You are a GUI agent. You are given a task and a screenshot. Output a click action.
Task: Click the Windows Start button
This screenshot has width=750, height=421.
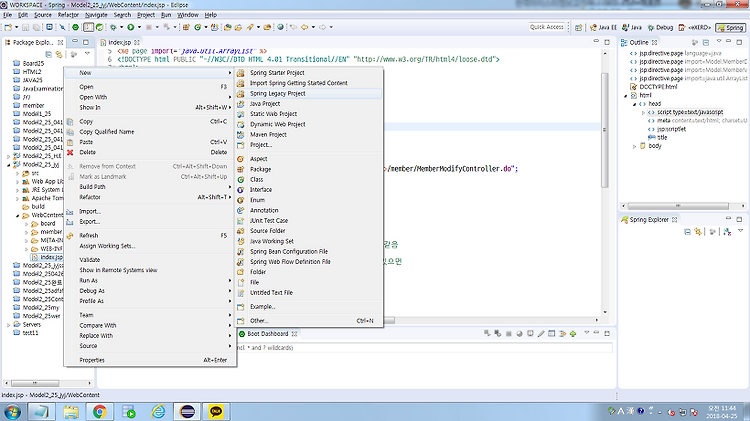[13, 411]
